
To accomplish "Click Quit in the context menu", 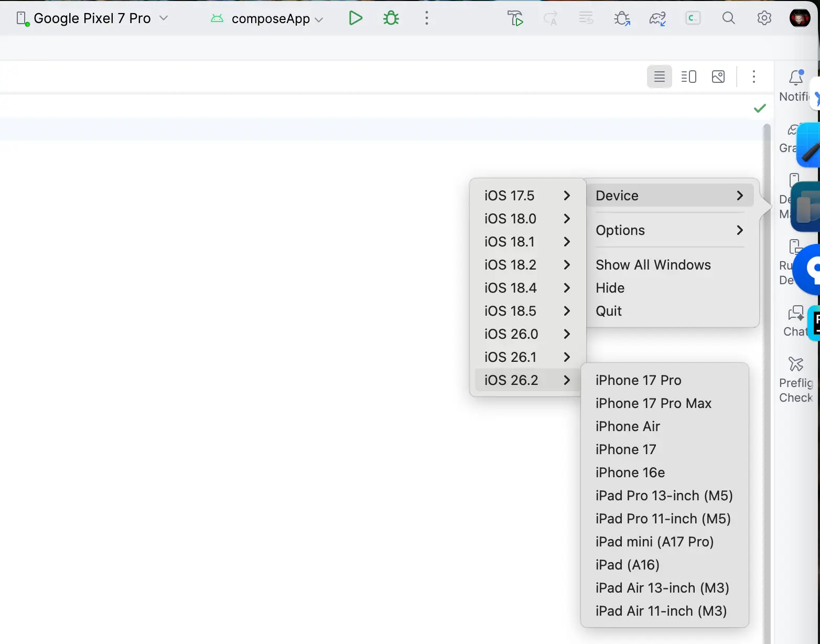I will tap(609, 311).
